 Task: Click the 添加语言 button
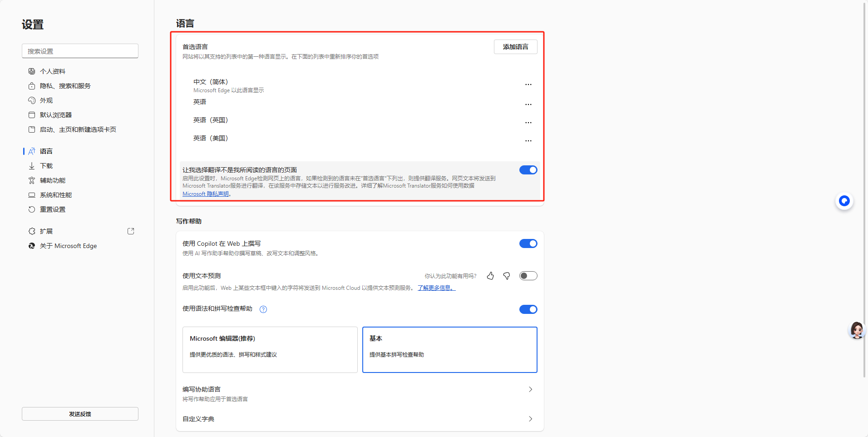click(x=515, y=46)
